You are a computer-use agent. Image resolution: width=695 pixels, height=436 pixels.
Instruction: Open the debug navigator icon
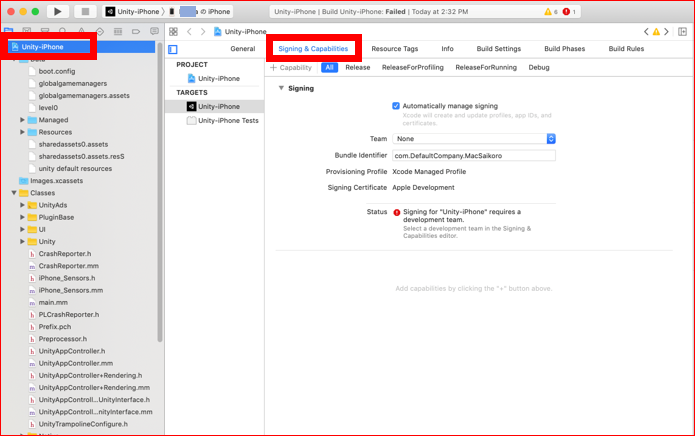pos(118,31)
